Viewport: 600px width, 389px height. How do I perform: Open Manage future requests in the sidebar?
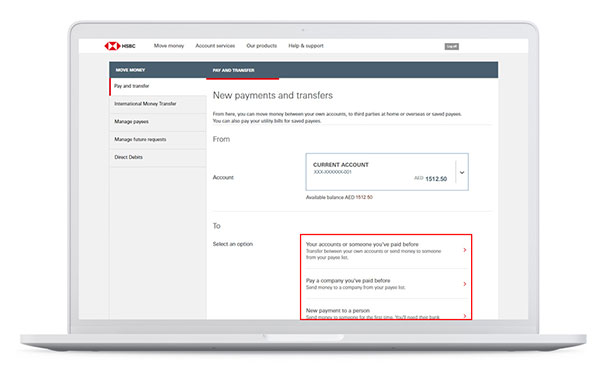click(158, 140)
